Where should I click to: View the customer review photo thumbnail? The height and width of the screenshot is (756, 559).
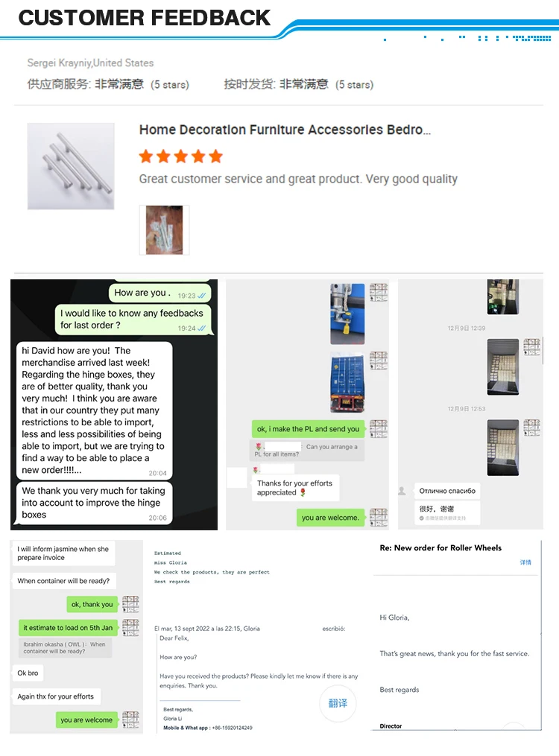164,230
